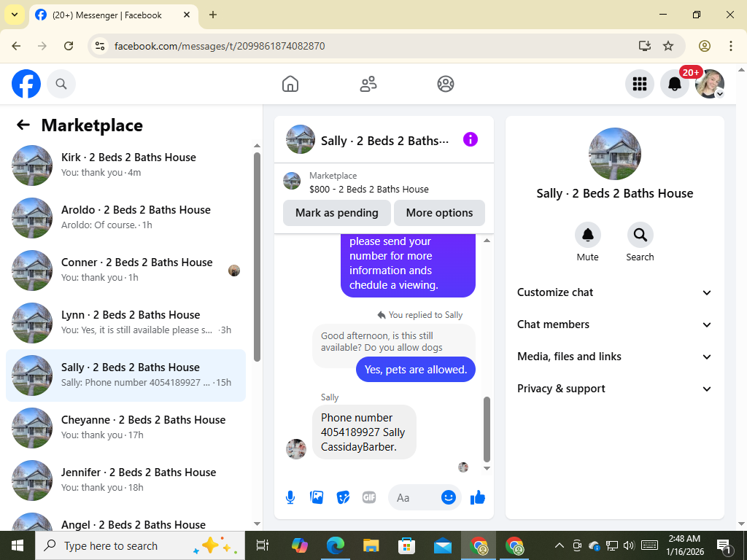Mute this conversation bell icon

point(588,235)
